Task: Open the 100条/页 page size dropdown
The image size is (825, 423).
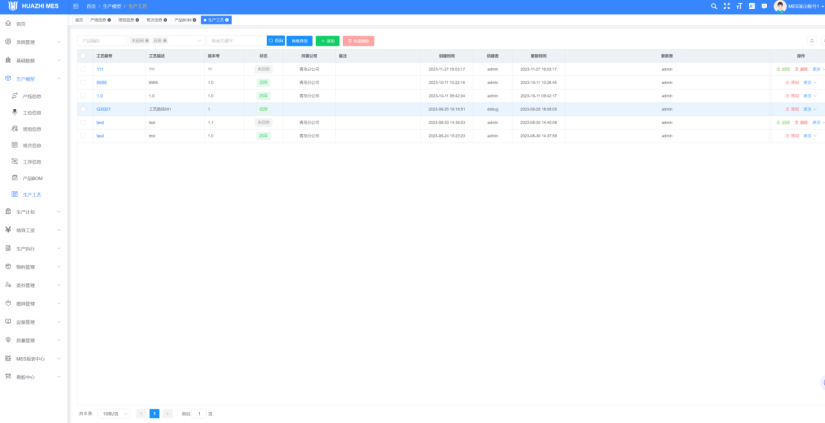Action: pos(114,413)
